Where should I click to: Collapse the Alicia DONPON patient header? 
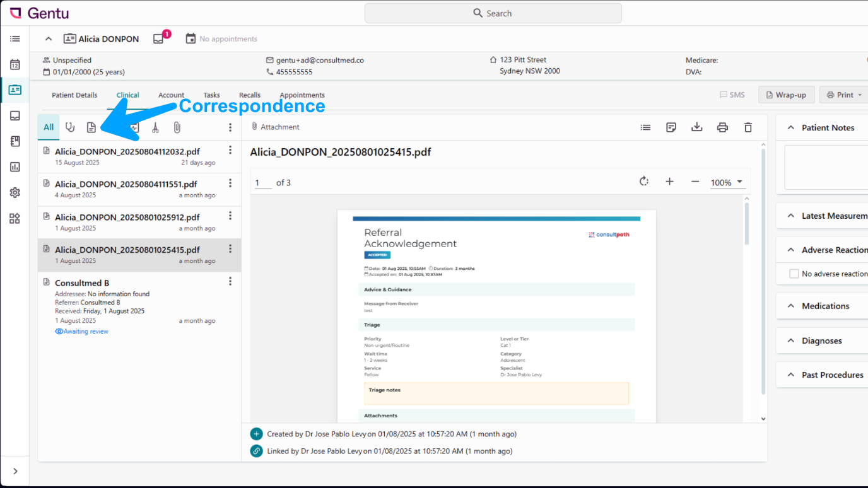coord(48,38)
